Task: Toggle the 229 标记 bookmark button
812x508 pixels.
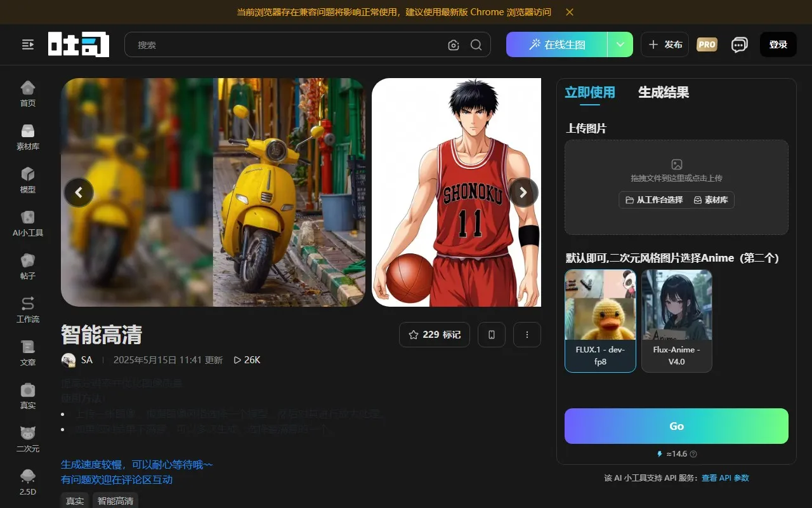Action: [x=434, y=335]
